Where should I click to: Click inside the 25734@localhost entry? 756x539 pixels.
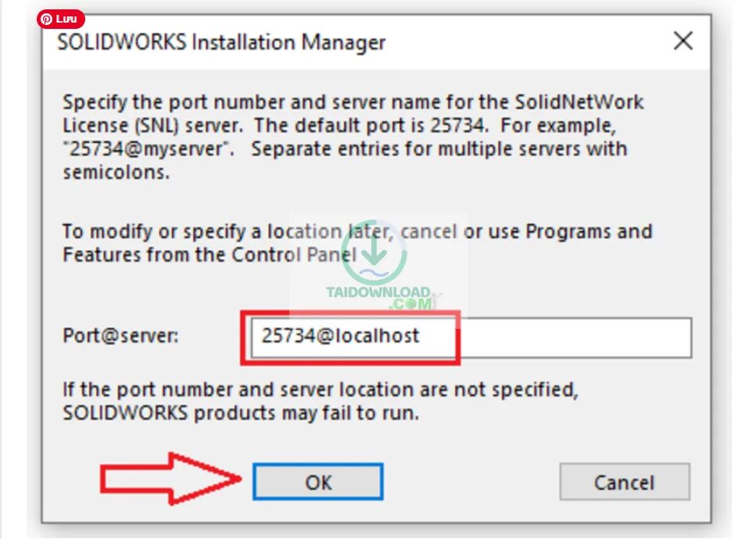click(342, 337)
